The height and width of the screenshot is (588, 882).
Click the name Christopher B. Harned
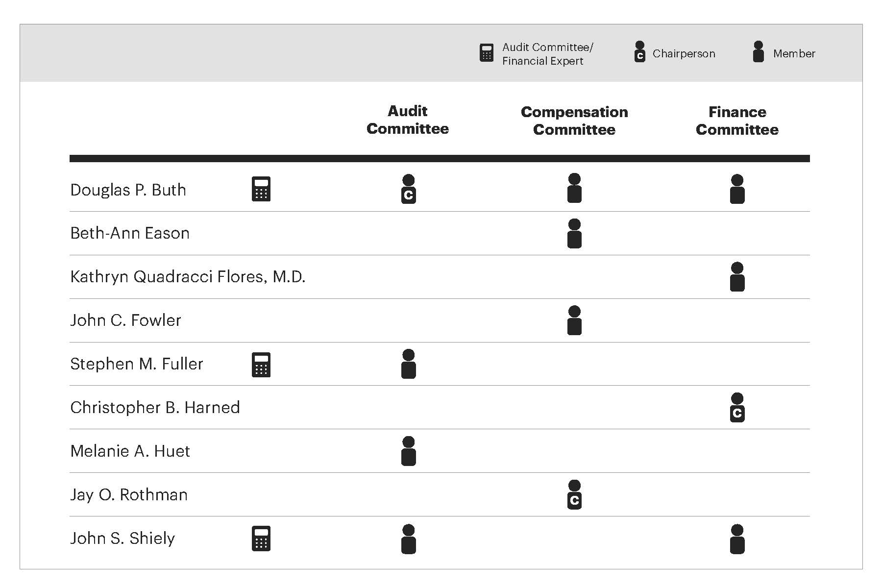tap(155, 408)
